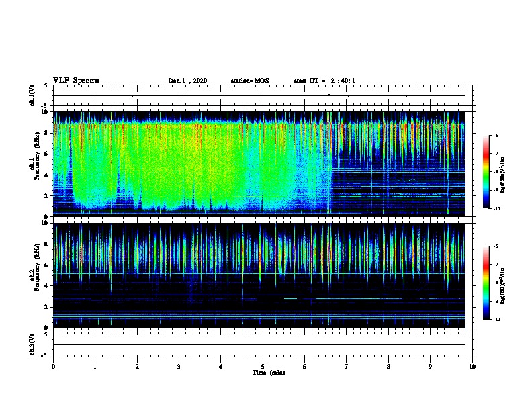Select the "station=MOS" header text

[250, 81]
